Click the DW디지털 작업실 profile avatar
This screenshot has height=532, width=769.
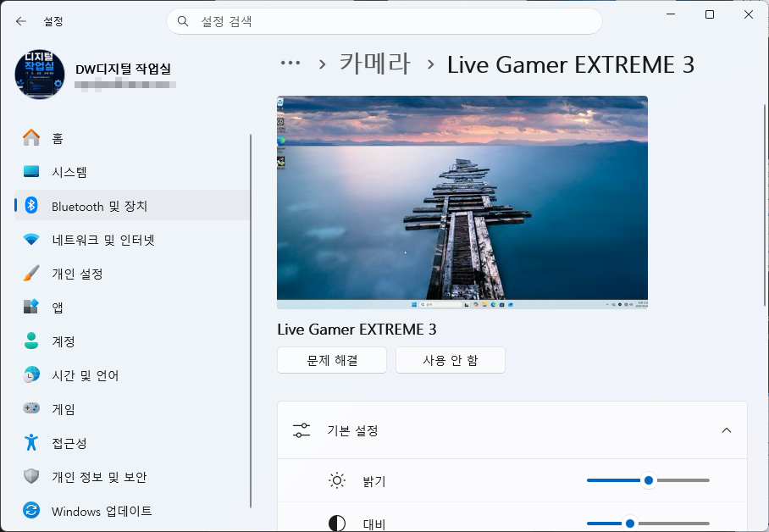click(39, 74)
